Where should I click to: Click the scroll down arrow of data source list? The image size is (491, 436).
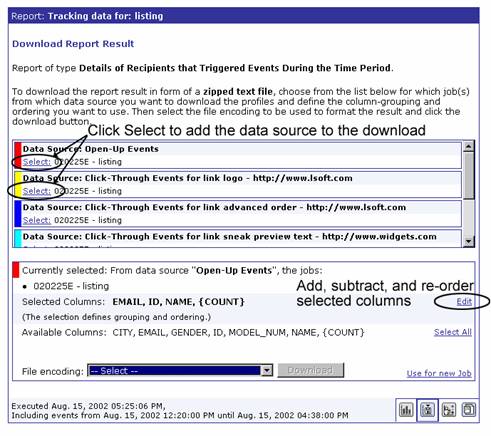[x=469, y=241]
